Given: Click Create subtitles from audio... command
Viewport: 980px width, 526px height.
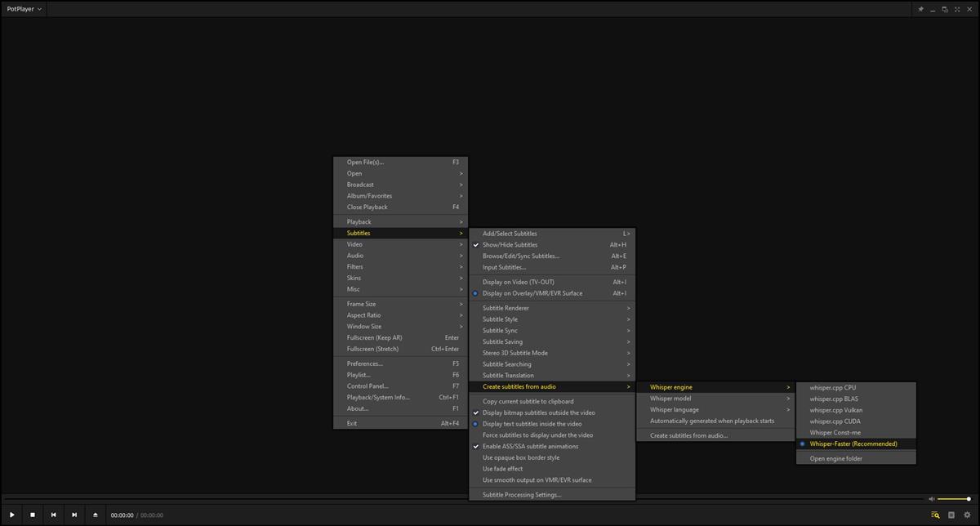Looking at the screenshot, I should (688, 435).
